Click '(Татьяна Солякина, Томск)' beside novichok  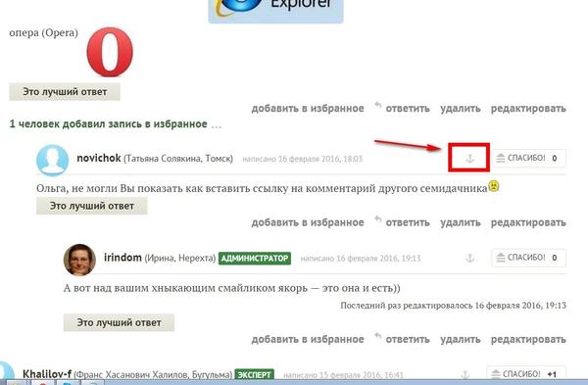(x=178, y=159)
